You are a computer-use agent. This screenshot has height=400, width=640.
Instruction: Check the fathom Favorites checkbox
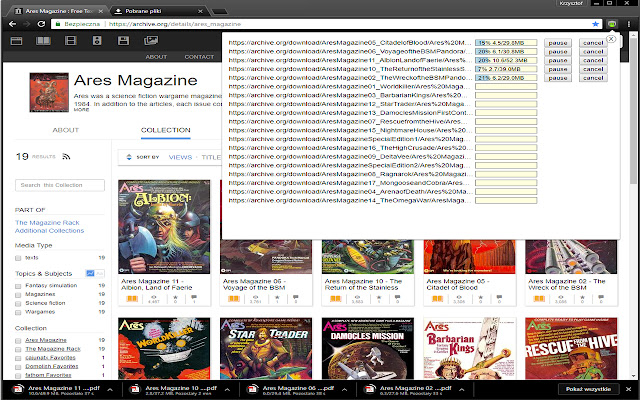[x=18, y=376]
